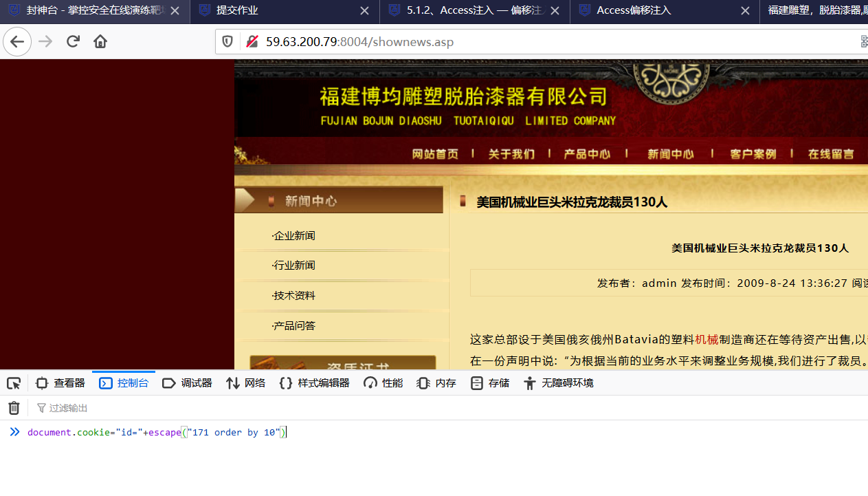Open the 行业新闻 sidebar category

(293, 266)
